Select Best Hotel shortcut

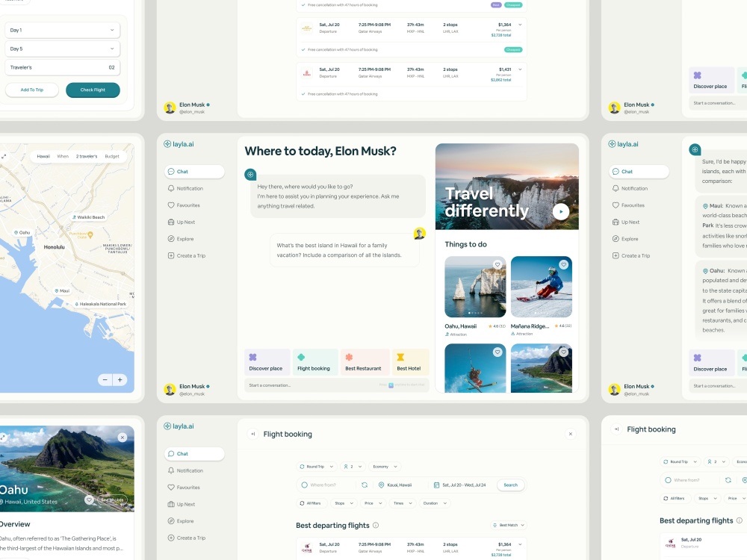click(410, 362)
